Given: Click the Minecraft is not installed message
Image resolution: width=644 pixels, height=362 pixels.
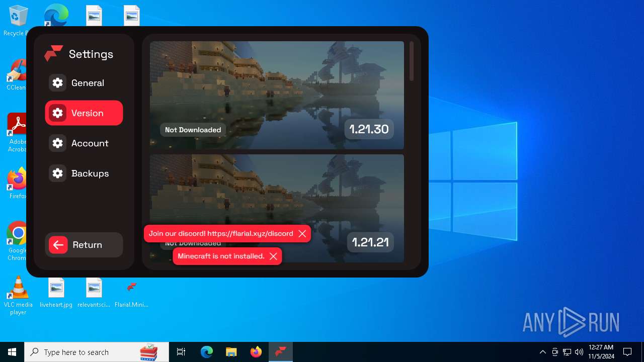Looking at the screenshot, I should [x=221, y=256].
